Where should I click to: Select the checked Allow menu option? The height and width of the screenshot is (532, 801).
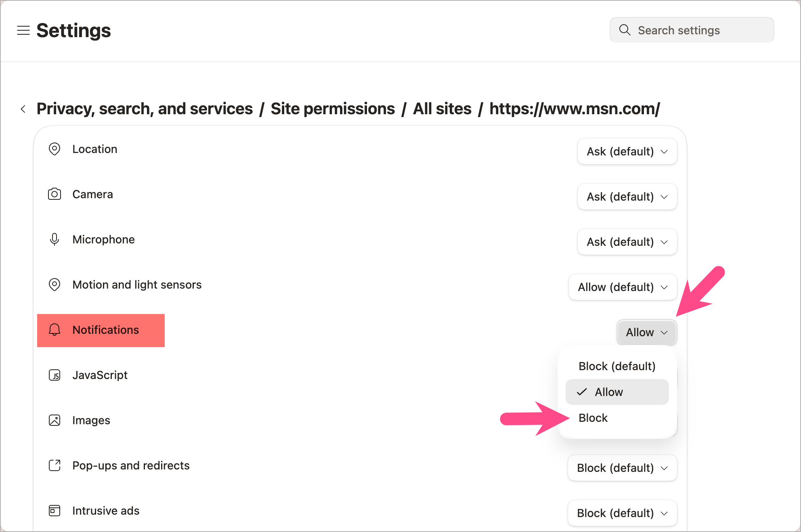click(617, 392)
